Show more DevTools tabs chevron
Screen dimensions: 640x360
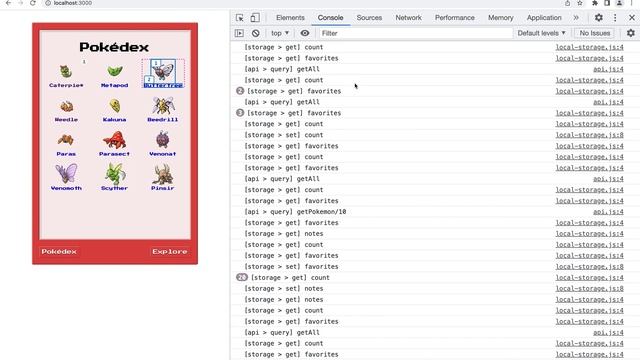coord(576,18)
